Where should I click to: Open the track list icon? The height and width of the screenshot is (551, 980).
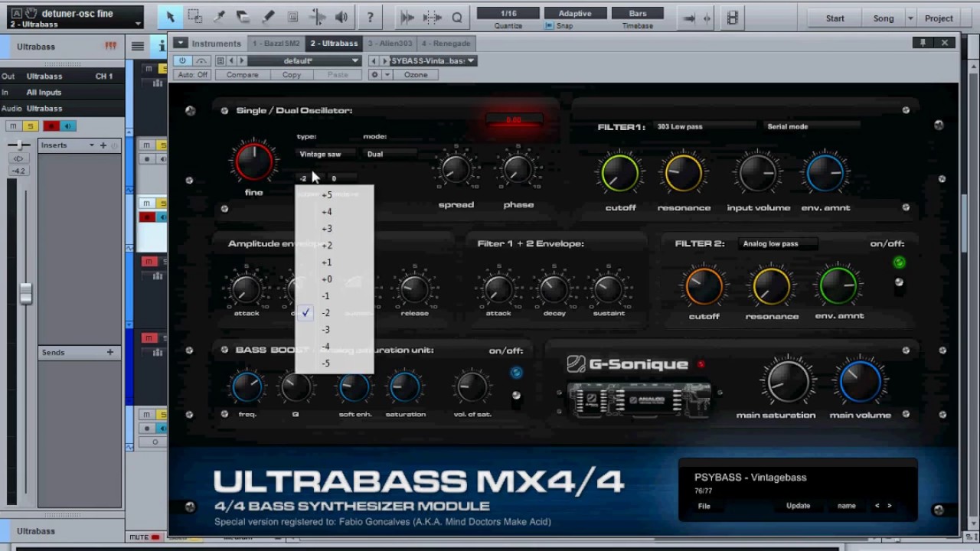pyautogui.click(x=138, y=47)
